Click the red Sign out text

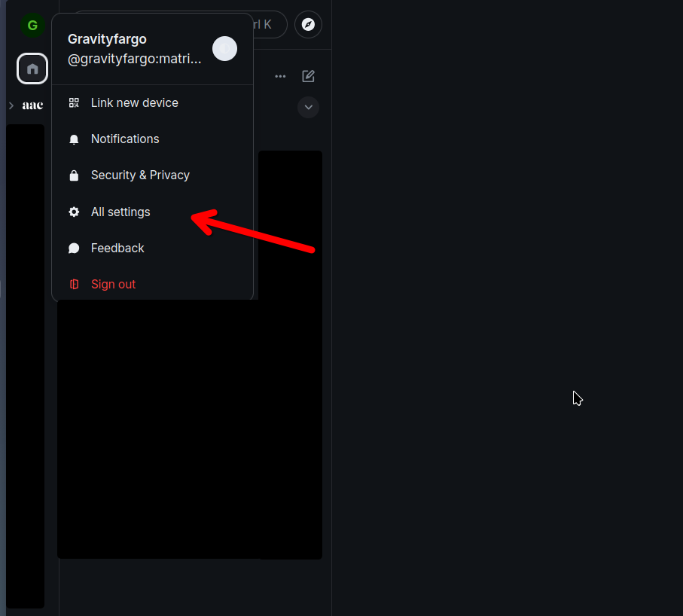(114, 285)
